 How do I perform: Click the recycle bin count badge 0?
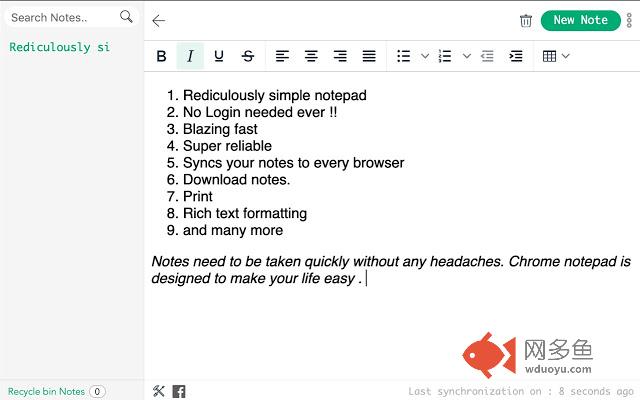coord(97,391)
